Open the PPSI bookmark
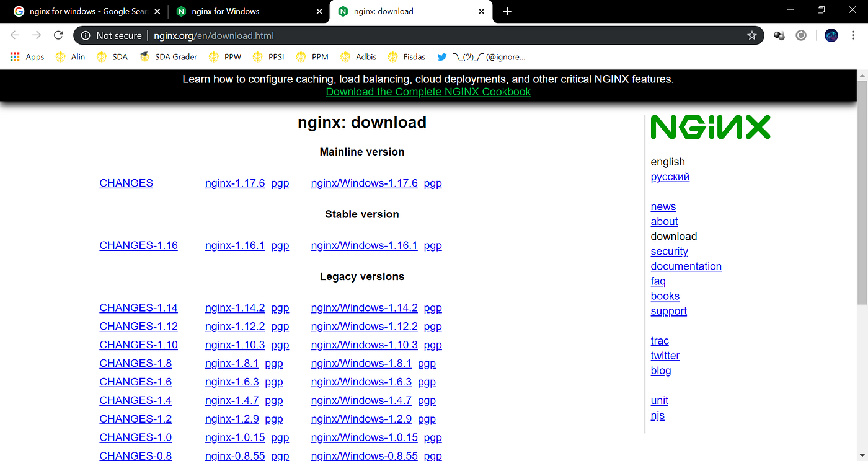This screenshot has width=868, height=461. point(268,57)
